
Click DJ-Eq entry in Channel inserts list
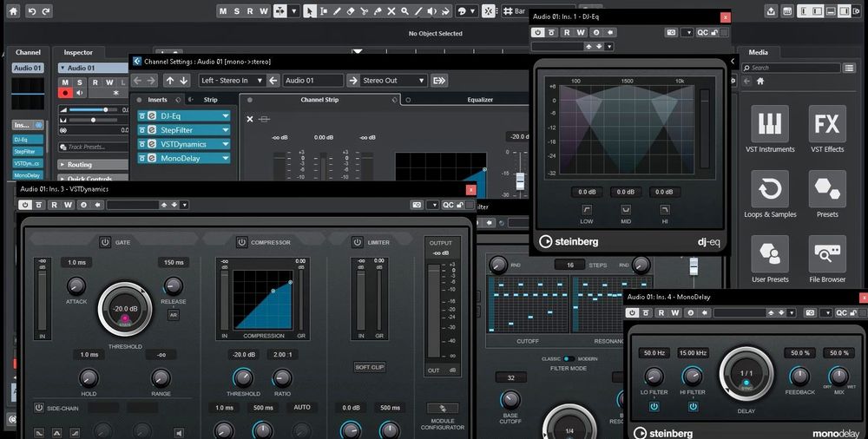(x=28, y=140)
